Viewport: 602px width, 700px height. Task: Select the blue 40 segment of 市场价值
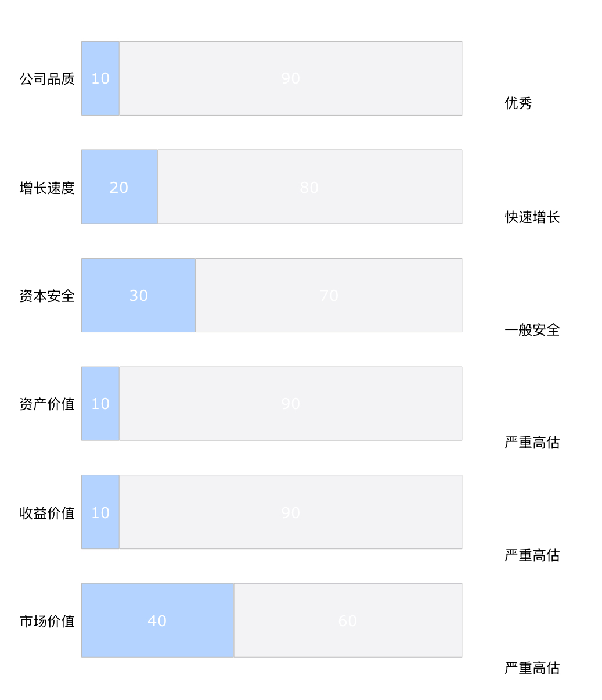click(x=158, y=620)
